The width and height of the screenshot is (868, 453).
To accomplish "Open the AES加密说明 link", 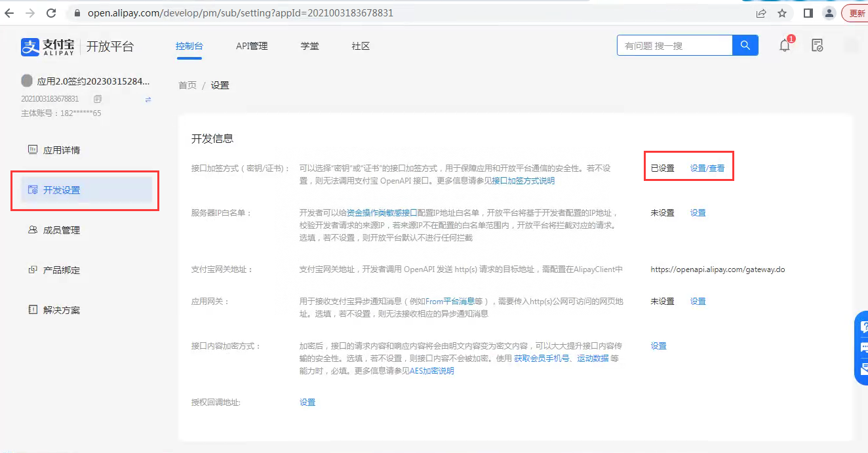I will click(x=432, y=371).
